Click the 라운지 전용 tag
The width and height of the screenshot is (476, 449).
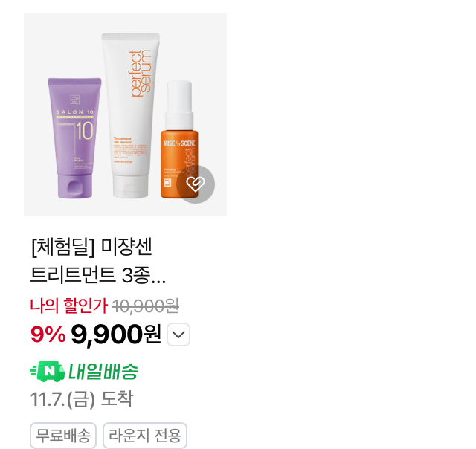coord(145,436)
